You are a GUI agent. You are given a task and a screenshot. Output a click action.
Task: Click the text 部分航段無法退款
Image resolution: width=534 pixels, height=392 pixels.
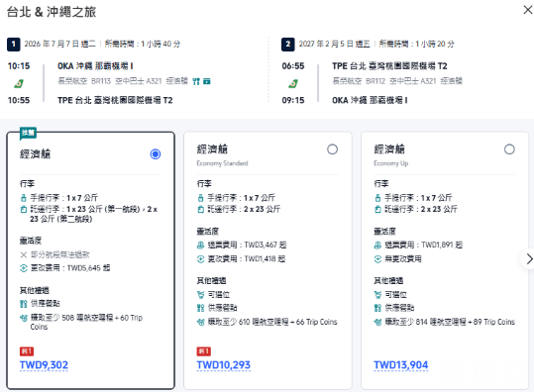click(60, 254)
